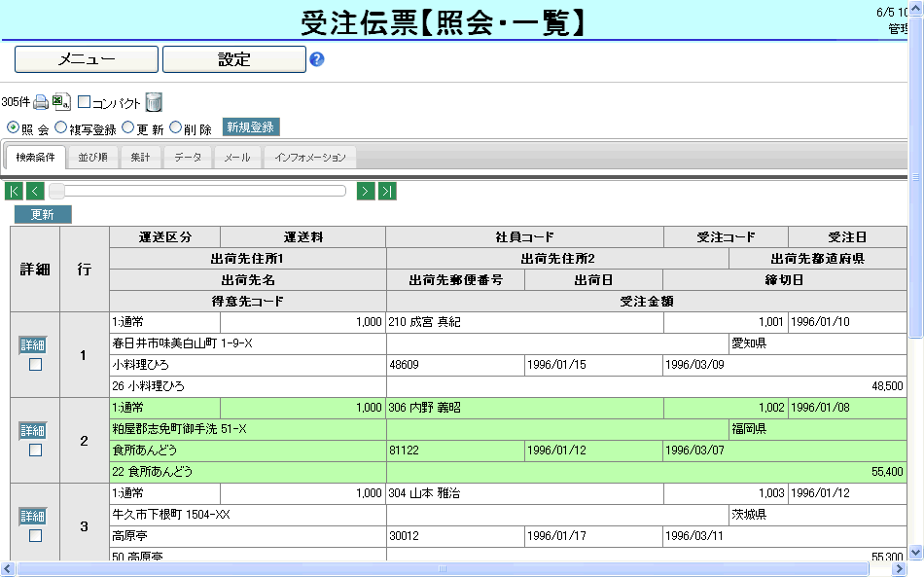Screen dimensions: 924x577
Task: Click the 新規登録 button
Action: click(x=251, y=127)
